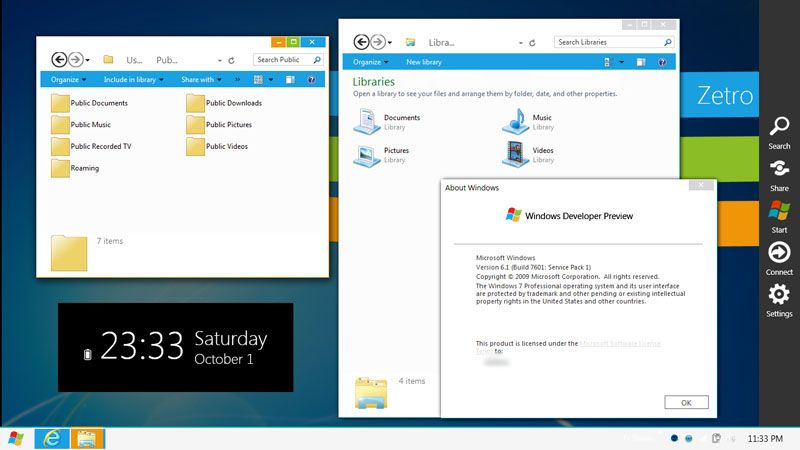
Task: Select the Public Documents folder
Action: 90,103
